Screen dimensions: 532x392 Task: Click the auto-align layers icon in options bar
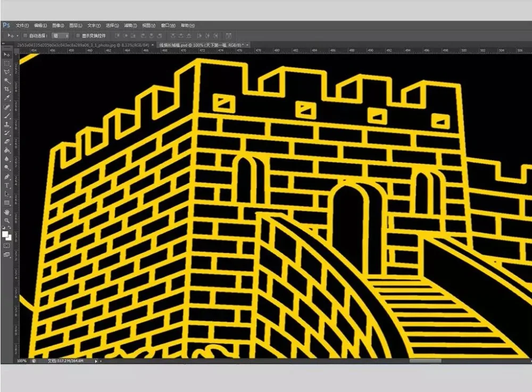(229, 35)
